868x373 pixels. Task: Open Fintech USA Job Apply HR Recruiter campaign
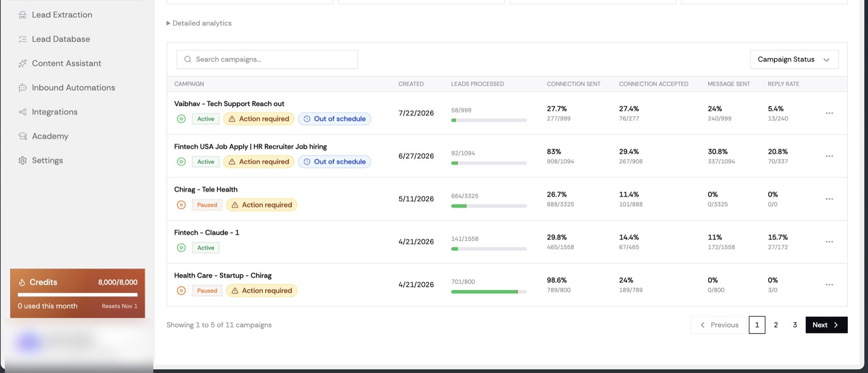(250, 147)
